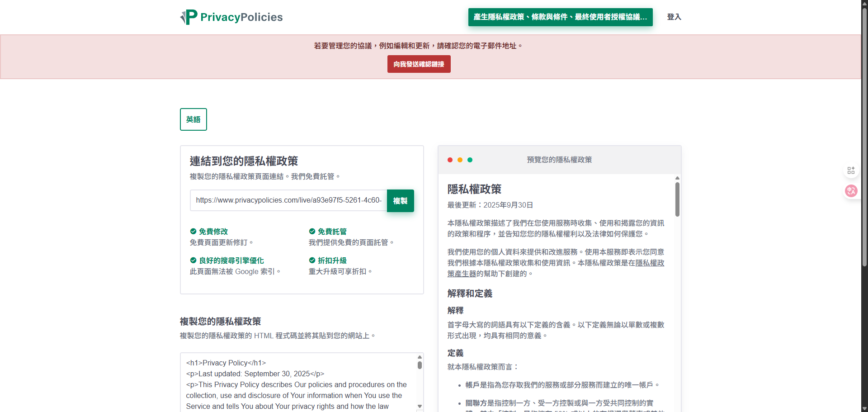
Task: Click the checkmark icon beside 免費修改
Action: point(193,231)
